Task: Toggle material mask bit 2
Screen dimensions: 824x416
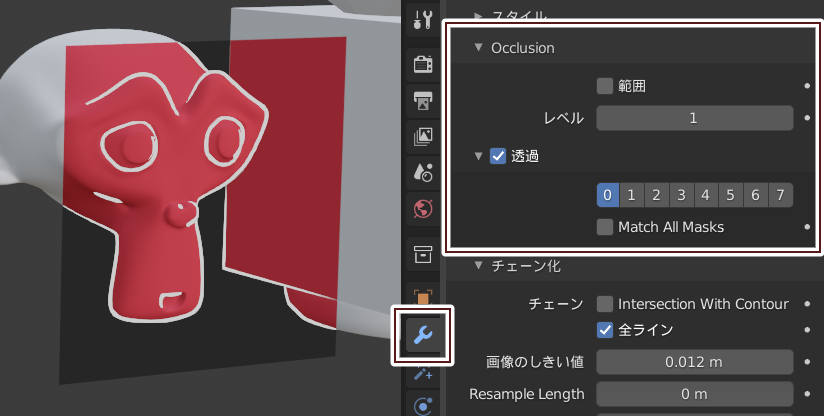Action: (x=656, y=195)
